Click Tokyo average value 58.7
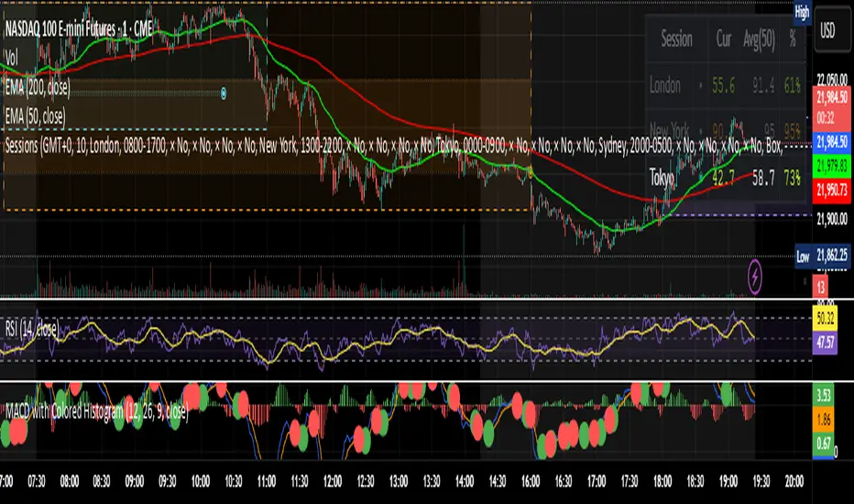854x504 pixels. tap(763, 178)
